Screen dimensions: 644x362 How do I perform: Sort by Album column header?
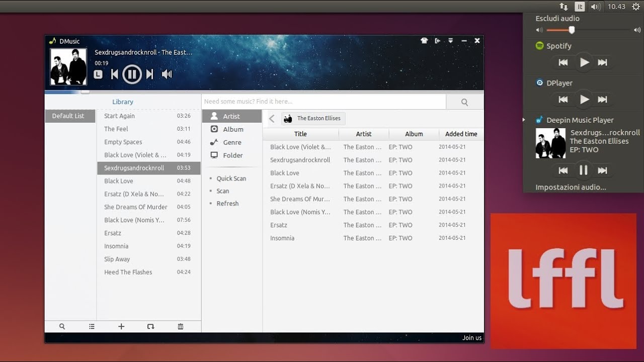414,134
